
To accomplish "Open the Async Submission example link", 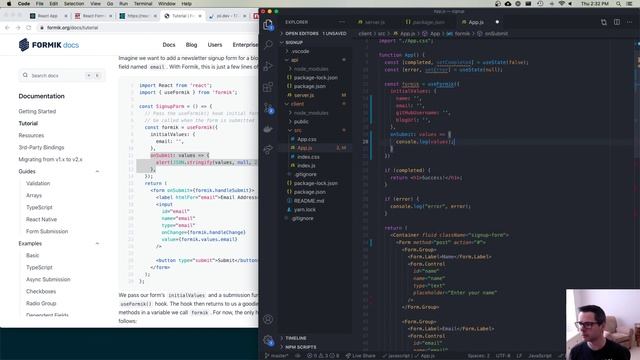I will [48, 279].
